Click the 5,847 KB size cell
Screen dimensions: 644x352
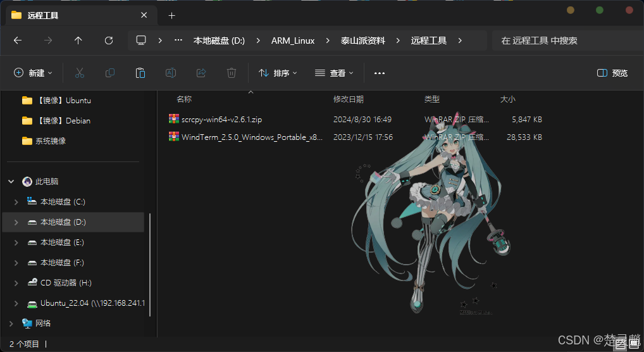point(527,119)
